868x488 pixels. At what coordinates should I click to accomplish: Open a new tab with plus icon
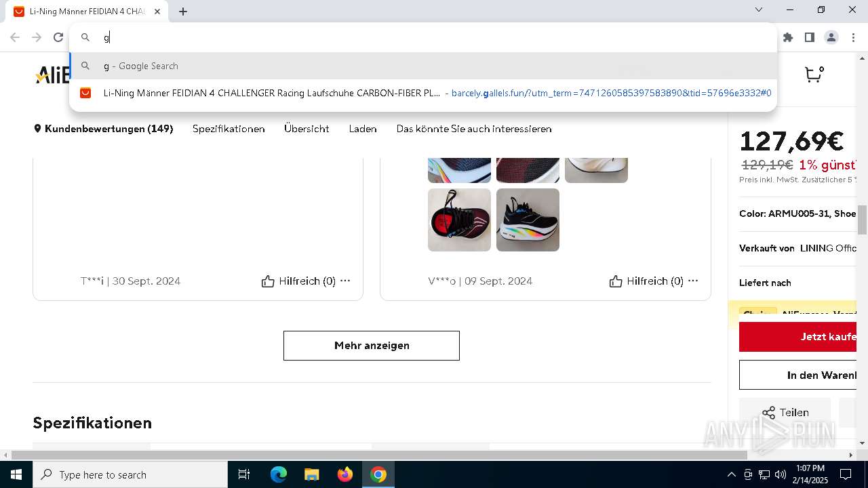pos(183,12)
